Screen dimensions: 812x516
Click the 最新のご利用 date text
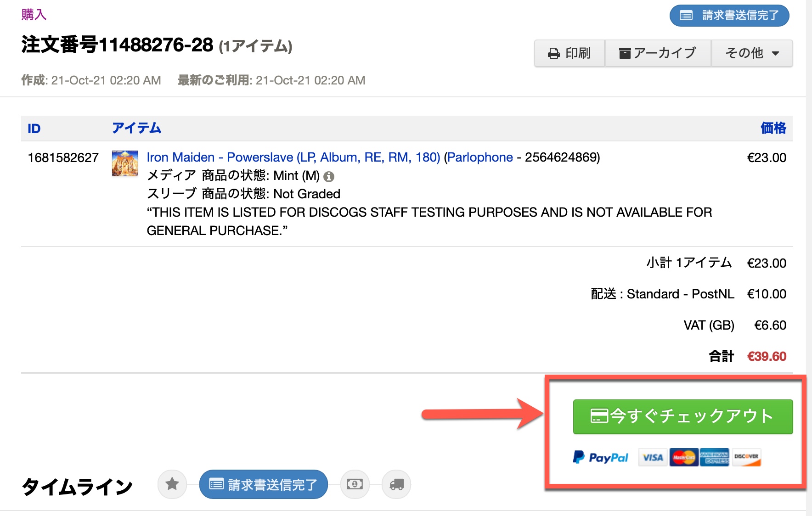[x=271, y=80]
